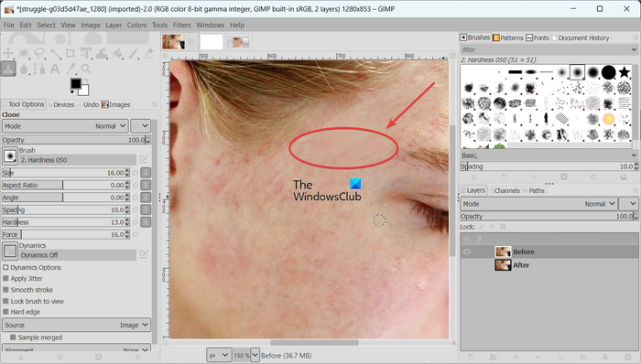641x364 pixels.
Task: Enable Apply Jitter checkbox
Action: coord(5,278)
